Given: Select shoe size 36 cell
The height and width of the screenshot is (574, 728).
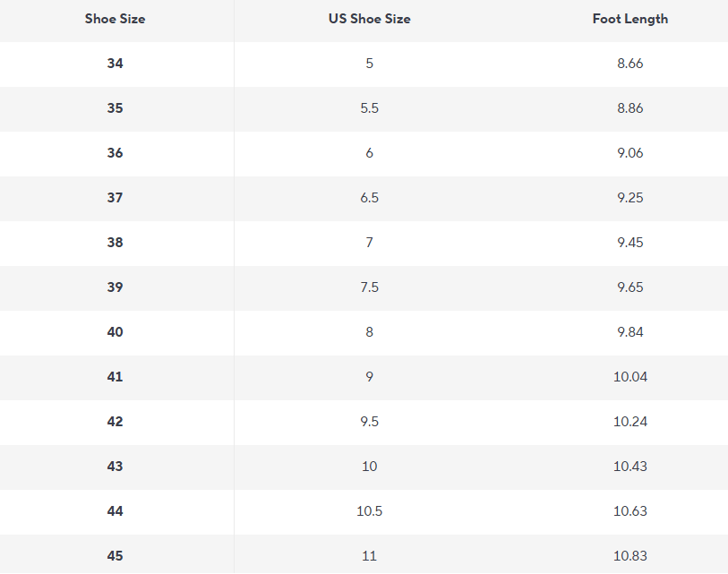Looking at the screenshot, I should coord(116,153).
